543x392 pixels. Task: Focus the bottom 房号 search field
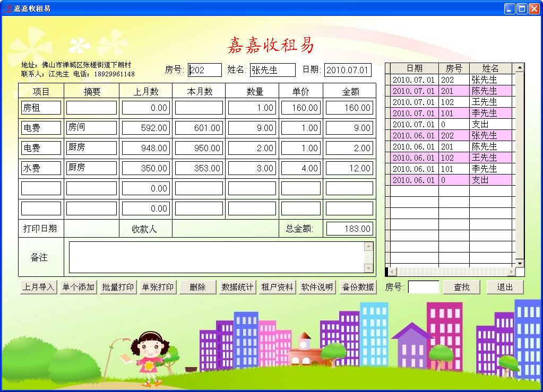click(x=424, y=287)
